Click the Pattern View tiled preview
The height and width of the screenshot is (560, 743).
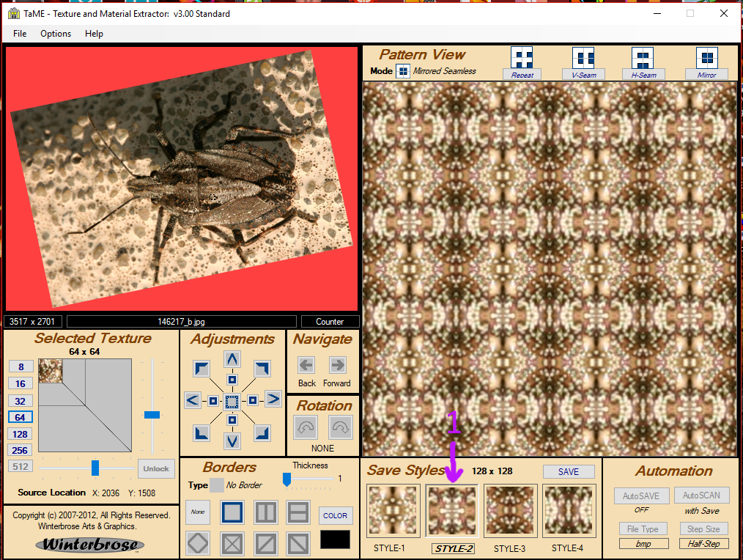point(550,269)
